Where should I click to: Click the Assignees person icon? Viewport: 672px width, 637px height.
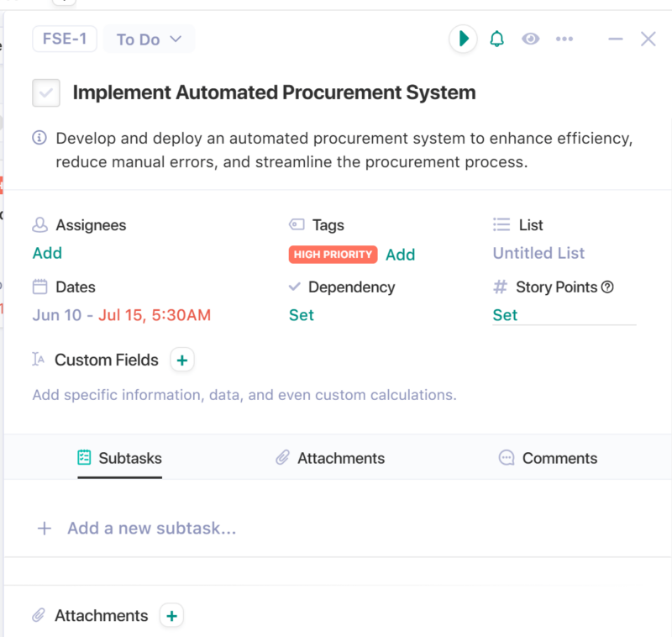tap(39, 224)
